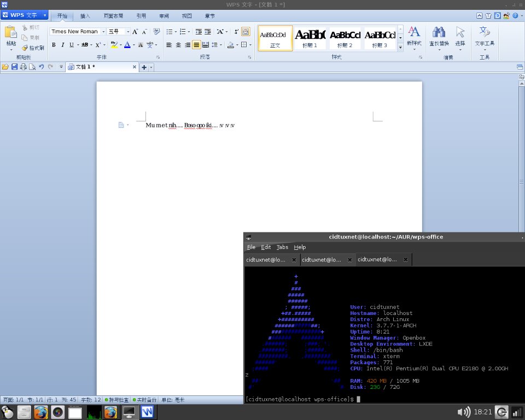Open the Find and Replace binoculars tool
Viewport: 525px width, 420px height.
pyautogui.click(x=439, y=32)
